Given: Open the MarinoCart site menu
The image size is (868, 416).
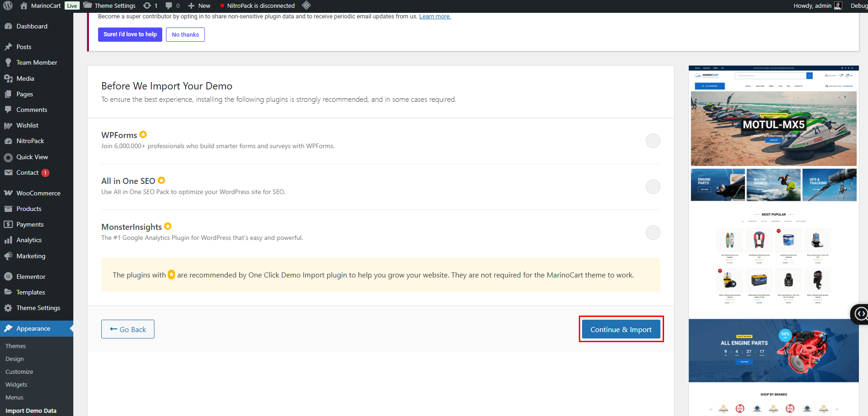Looking at the screenshot, I should coord(45,6).
